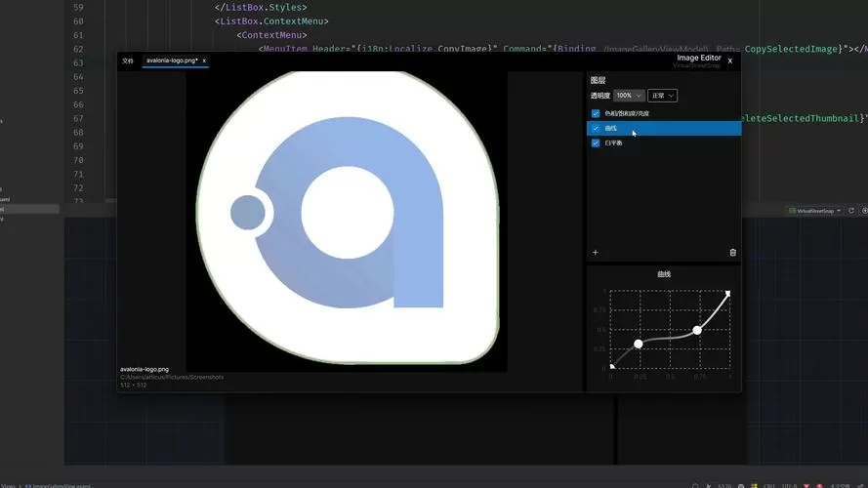Toggle the 曲线 layer checkbox

click(x=596, y=129)
